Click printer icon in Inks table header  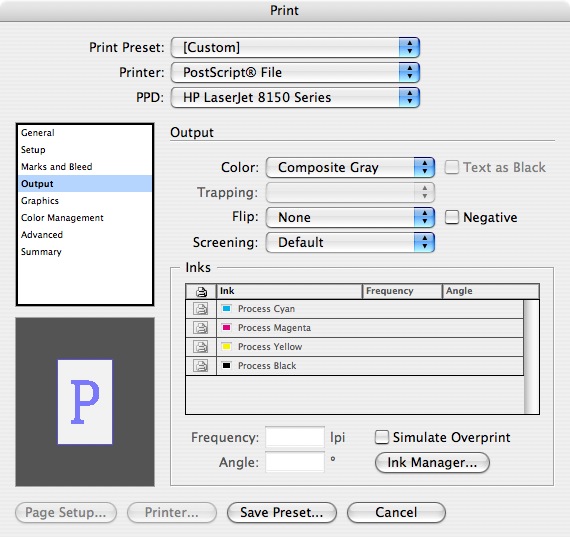201,291
